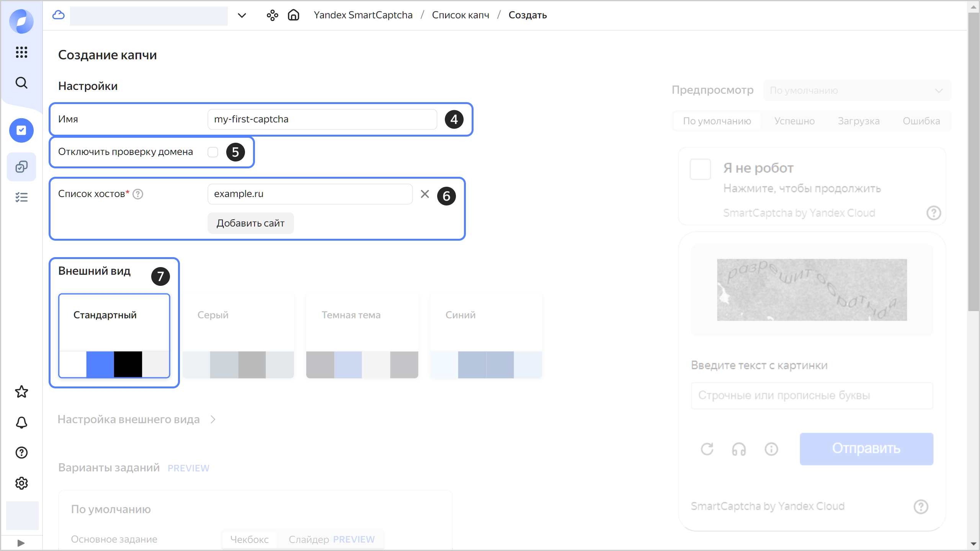The height and width of the screenshot is (551, 980).
Task: Click the Добавить сайт button
Action: point(250,223)
